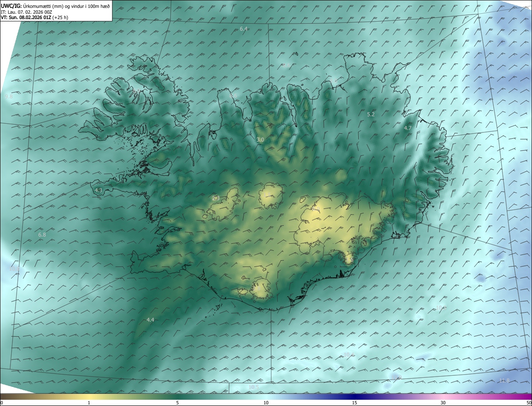
Task: Click the 10.5 value label above the colorbar
Action: (x=254, y=387)
